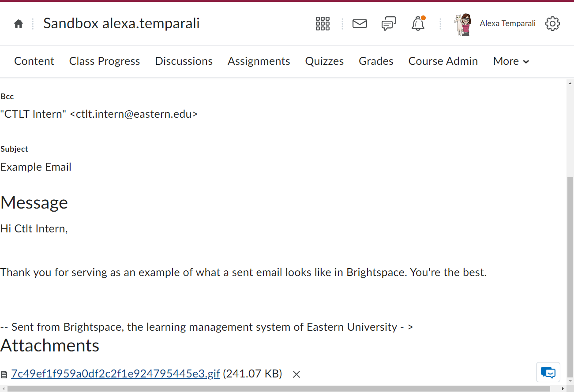Open the Assignments page
The height and width of the screenshot is (392, 574).
[x=259, y=61]
